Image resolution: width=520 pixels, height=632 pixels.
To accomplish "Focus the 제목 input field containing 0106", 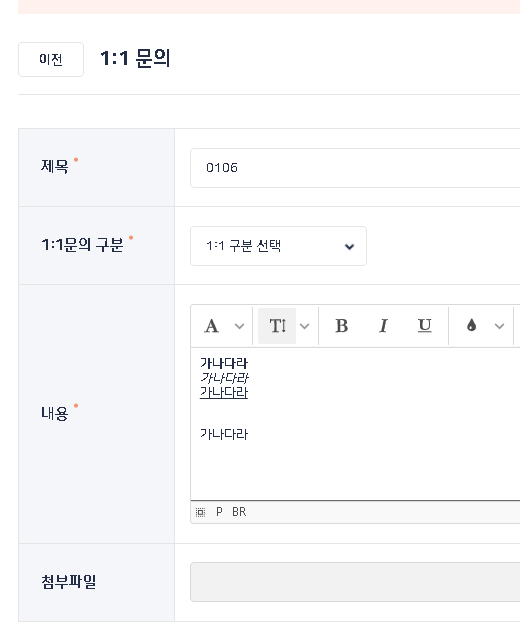I will tap(355, 168).
